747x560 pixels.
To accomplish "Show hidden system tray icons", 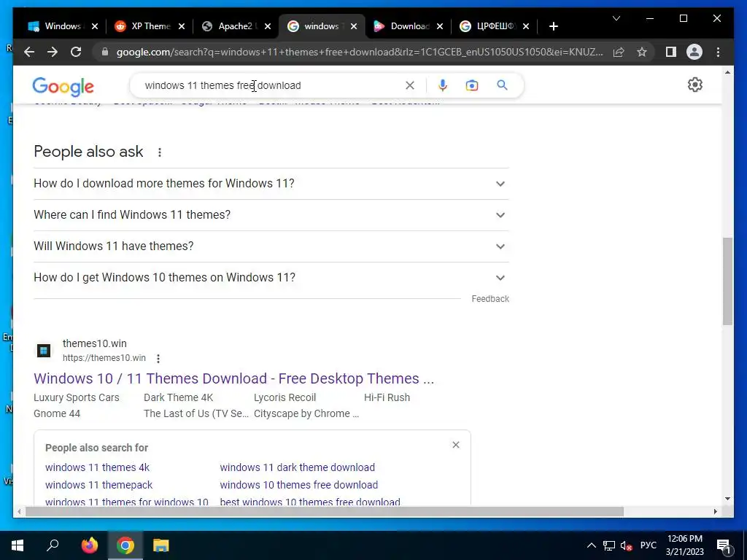I will click(x=591, y=545).
